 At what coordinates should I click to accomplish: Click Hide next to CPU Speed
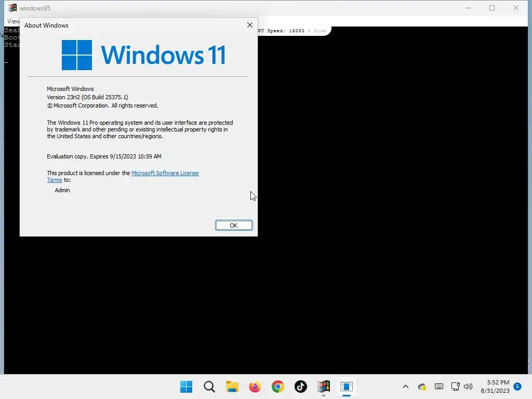tap(320, 31)
